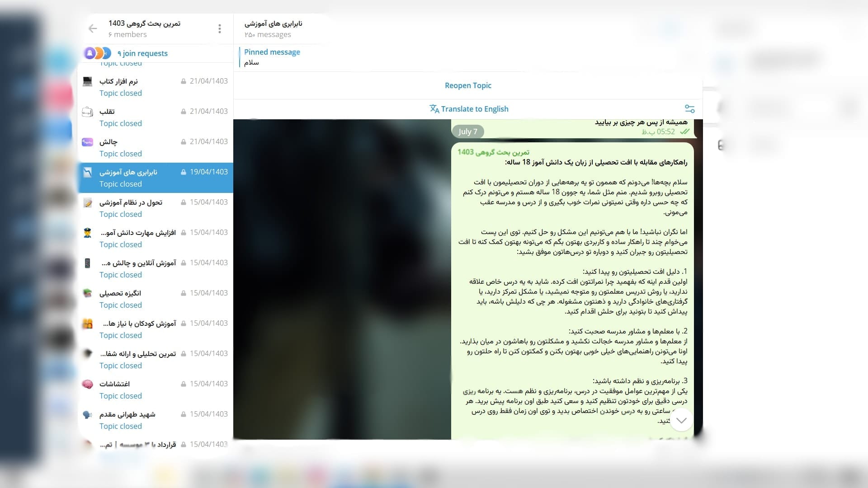
Task: Click join requests avatar stack to expand
Action: pos(97,53)
